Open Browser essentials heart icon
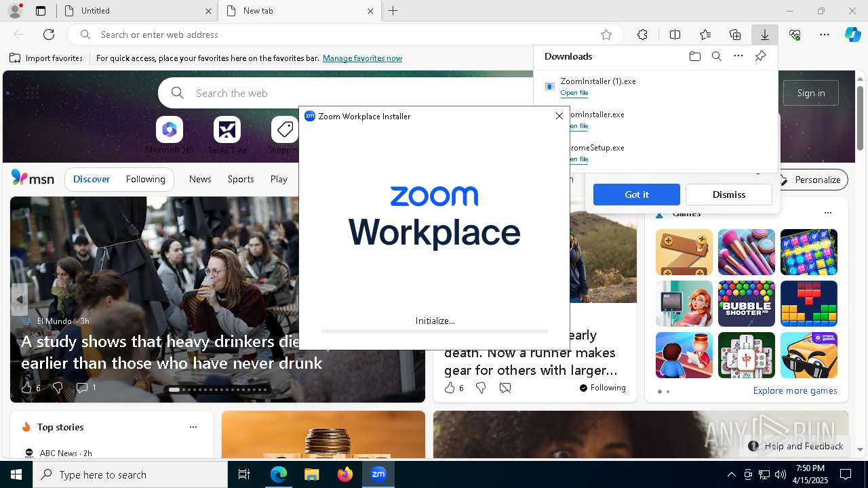Viewport: 868px width, 488px height. (x=795, y=35)
